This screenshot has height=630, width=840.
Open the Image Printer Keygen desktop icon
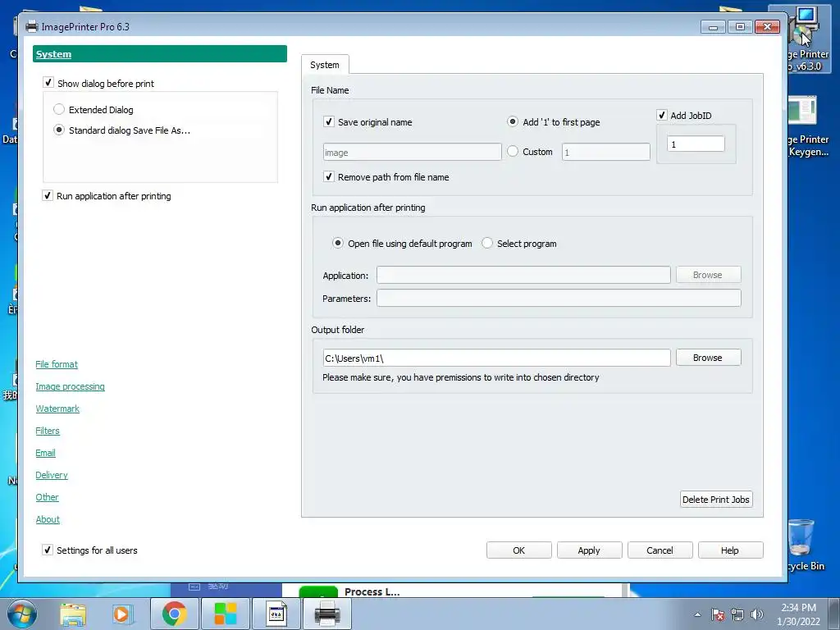[x=807, y=126]
